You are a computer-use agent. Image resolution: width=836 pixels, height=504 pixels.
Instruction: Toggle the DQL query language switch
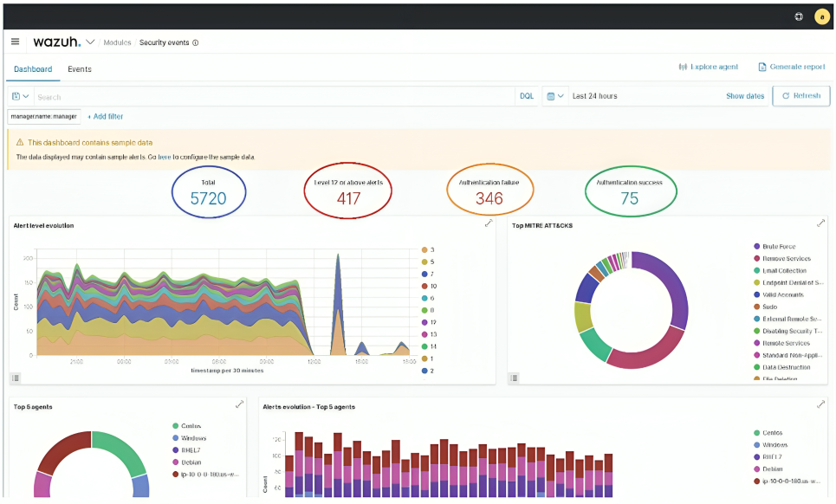(527, 96)
